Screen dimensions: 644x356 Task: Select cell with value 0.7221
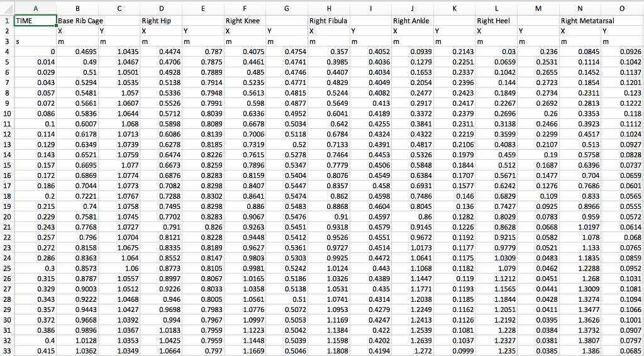[77, 196]
